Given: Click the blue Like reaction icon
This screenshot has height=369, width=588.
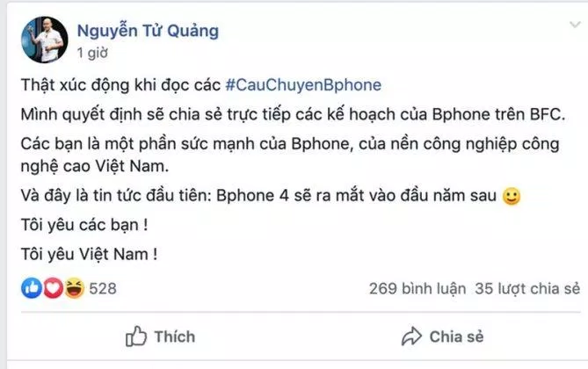Looking at the screenshot, I should pyautogui.click(x=32, y=288).
